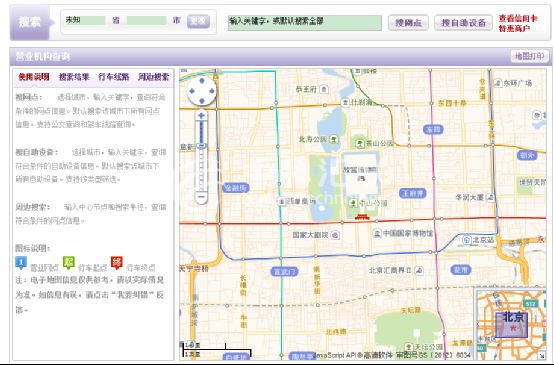
Task: Pan the map up with the top arrow
Action: [x=202, y=81]
